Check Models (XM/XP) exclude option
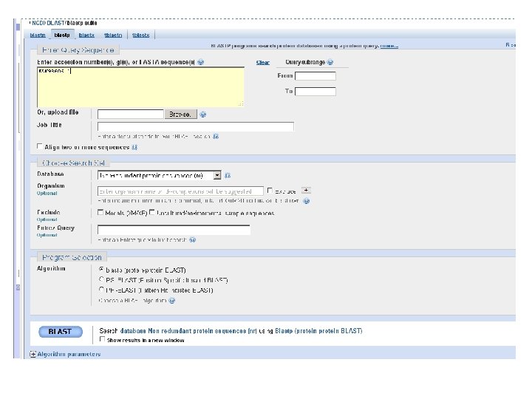Viewport: 532px width, 399px height. [x=100, y=212]
